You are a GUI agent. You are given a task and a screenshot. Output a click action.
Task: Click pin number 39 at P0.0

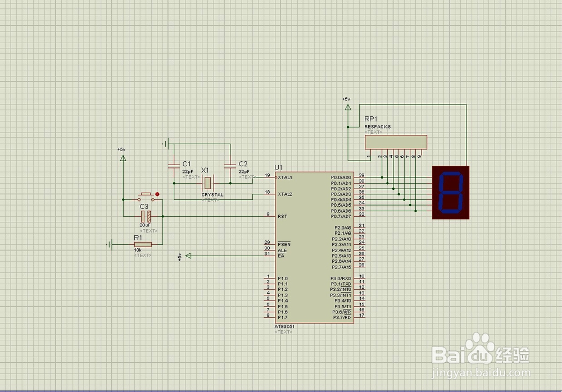point(361,175)
